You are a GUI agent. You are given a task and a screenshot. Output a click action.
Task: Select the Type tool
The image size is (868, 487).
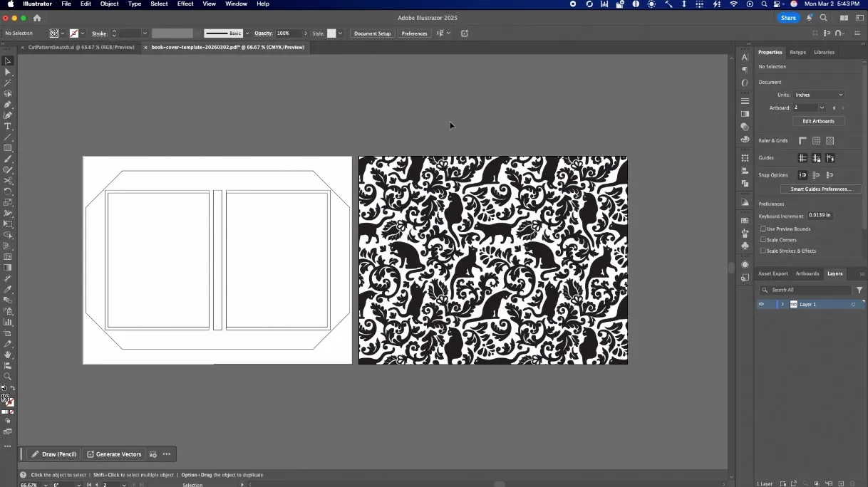point(8,126)
